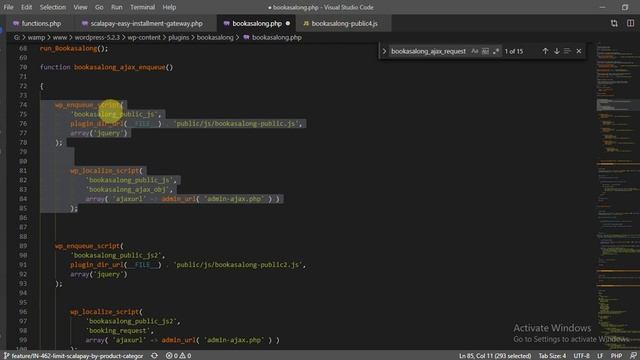Restore the VS Code window

tap(625, 7)
